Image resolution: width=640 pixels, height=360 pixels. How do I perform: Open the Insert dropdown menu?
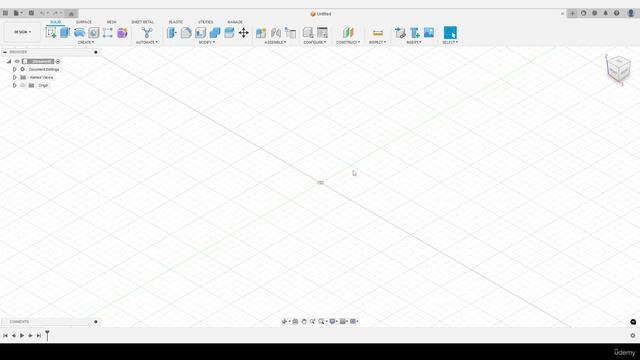click(414, 42)
